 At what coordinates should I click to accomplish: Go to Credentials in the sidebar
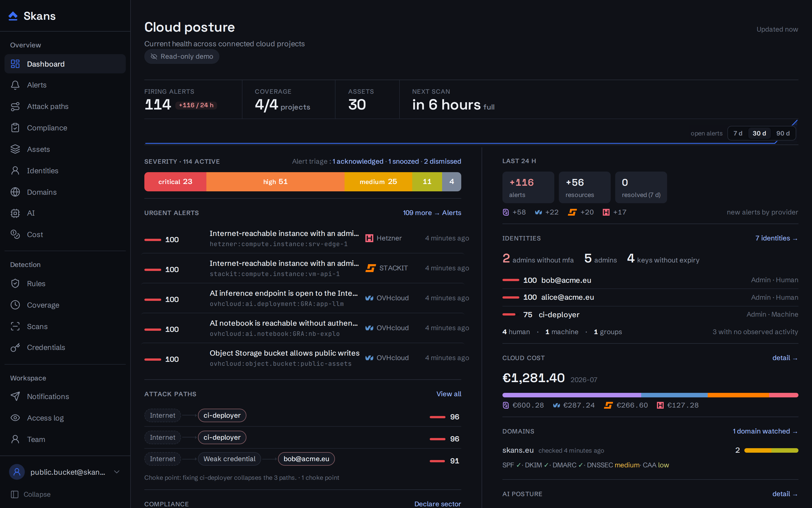click(65, 347)
